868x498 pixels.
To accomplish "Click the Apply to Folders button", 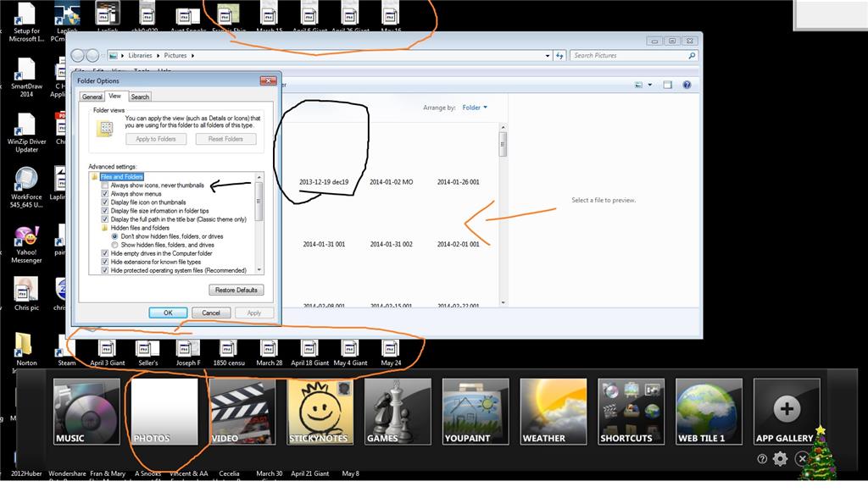I will [156, 139].
